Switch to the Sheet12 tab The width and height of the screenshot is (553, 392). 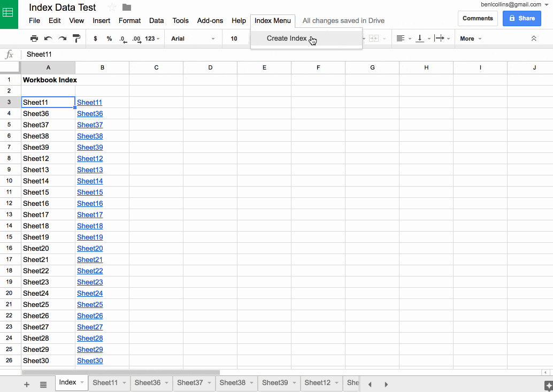321,383
